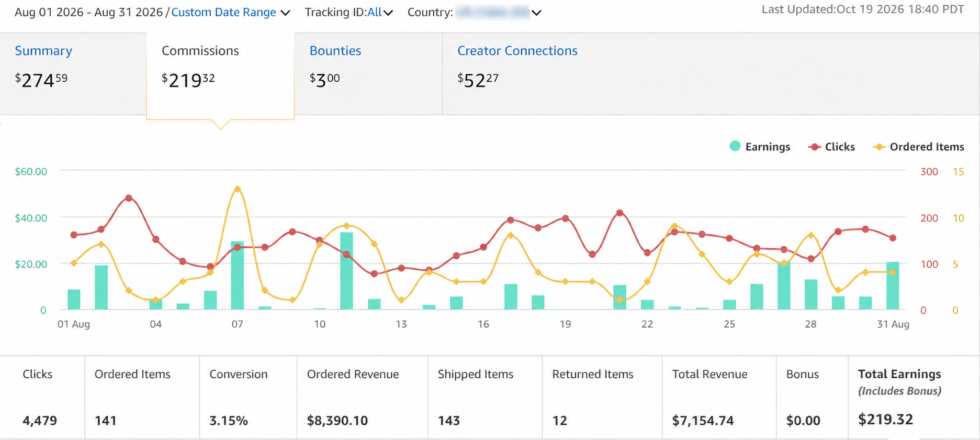
Task: Click the 31 Aug earnings bar
Action: click(x=893, y=286)
